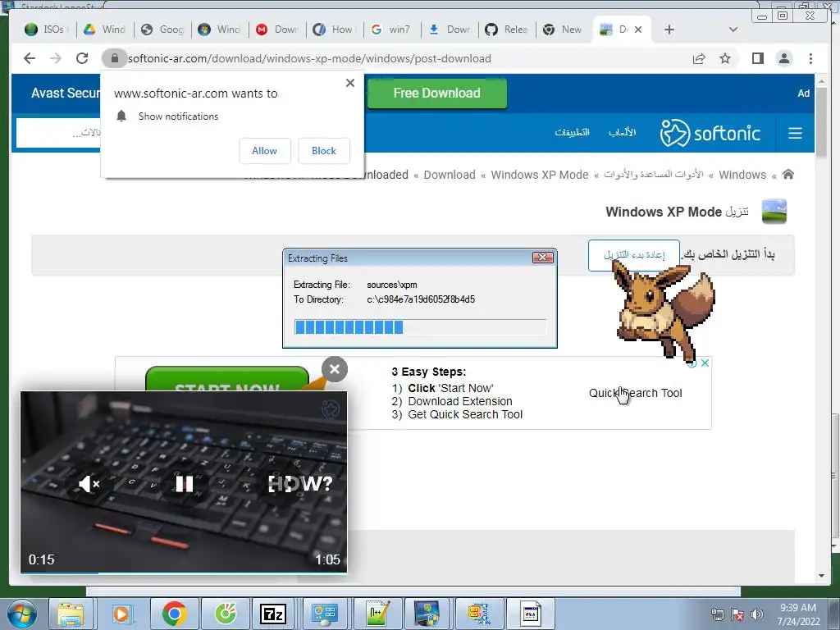Open Chrome three-dot menu

tap(810, 58)
